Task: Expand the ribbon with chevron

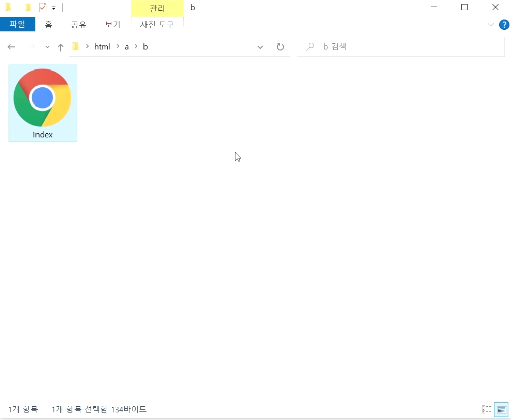Action: click(491, 25)
